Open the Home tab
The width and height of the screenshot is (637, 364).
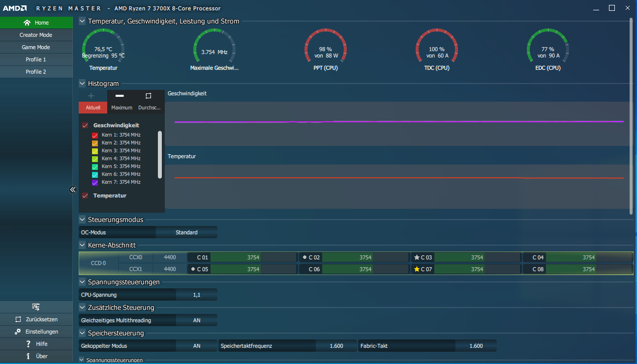(36, 23)
